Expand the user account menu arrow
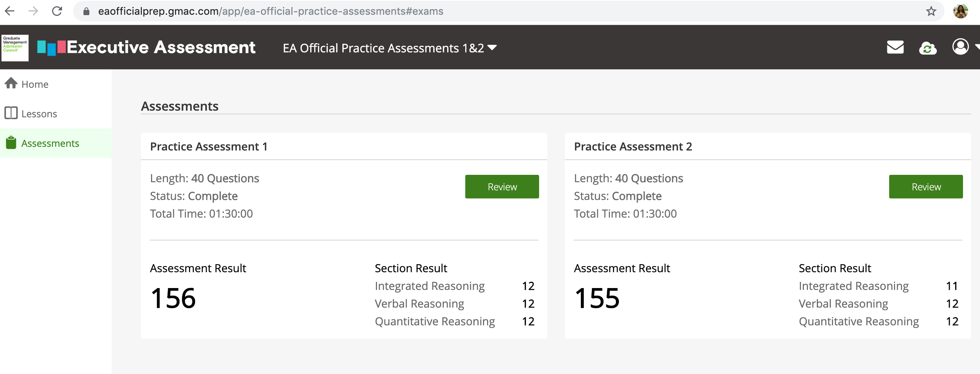This screenshot has height=374, width=980. [976, 47]
